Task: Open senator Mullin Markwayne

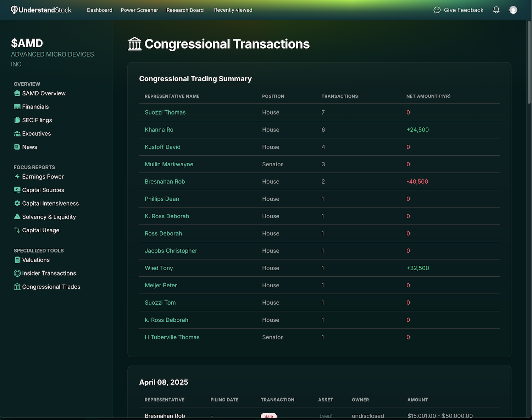Action: 169,164
